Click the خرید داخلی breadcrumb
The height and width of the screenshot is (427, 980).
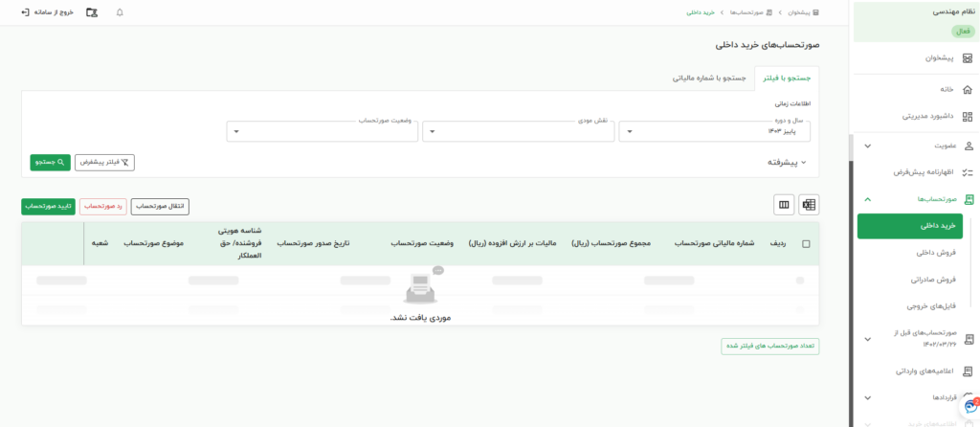[x=701, y=12]
